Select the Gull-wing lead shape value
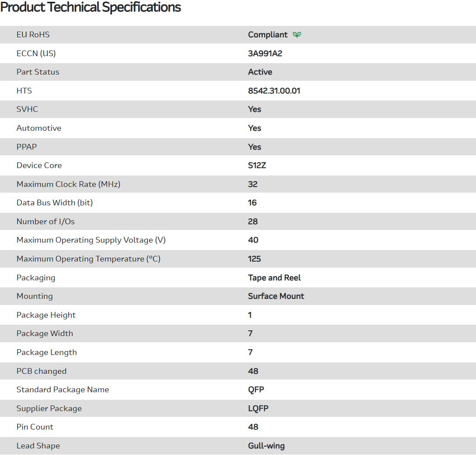The image size is (476, 455). pos(266,446)
